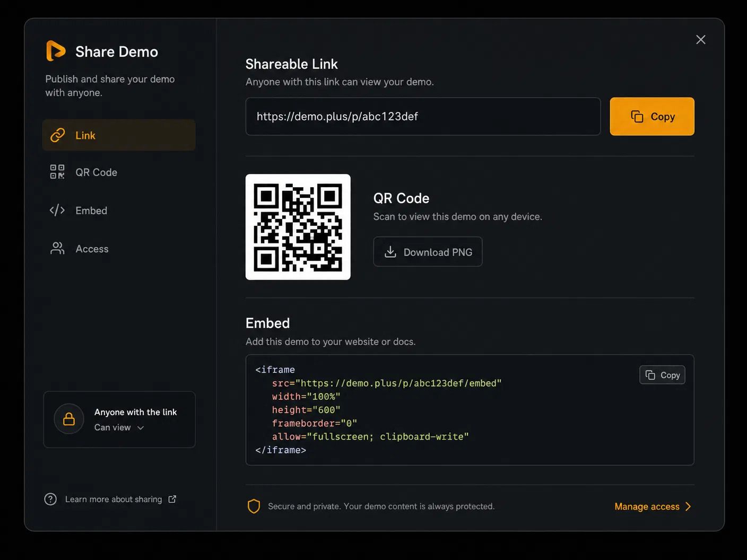Click the 'Share Demo' title text

117,52
